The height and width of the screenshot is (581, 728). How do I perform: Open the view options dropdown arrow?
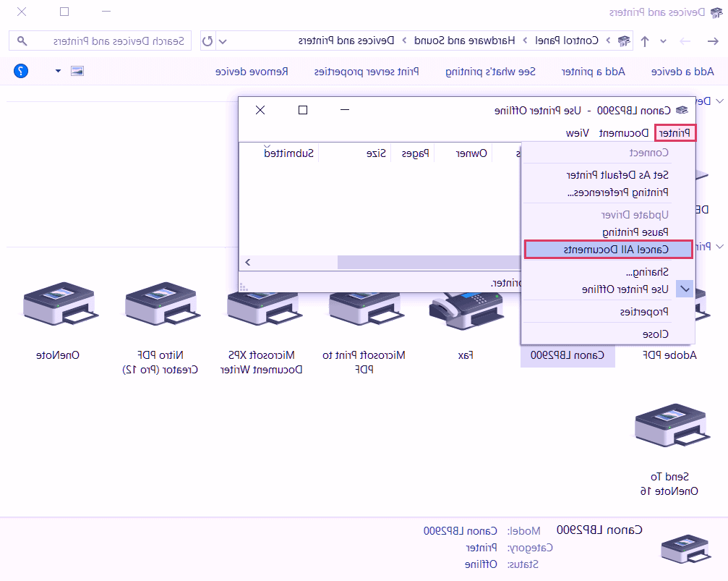(58, 71)
